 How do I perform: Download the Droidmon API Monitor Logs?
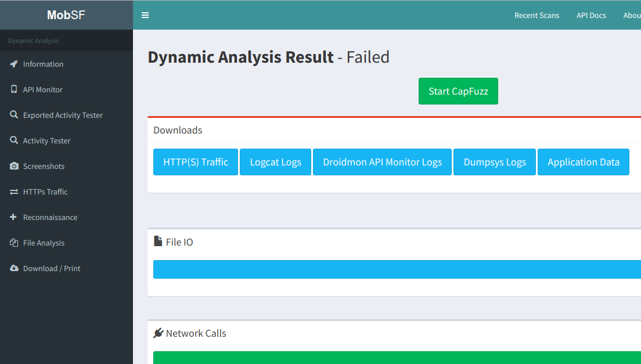click(x=382, y=162)
